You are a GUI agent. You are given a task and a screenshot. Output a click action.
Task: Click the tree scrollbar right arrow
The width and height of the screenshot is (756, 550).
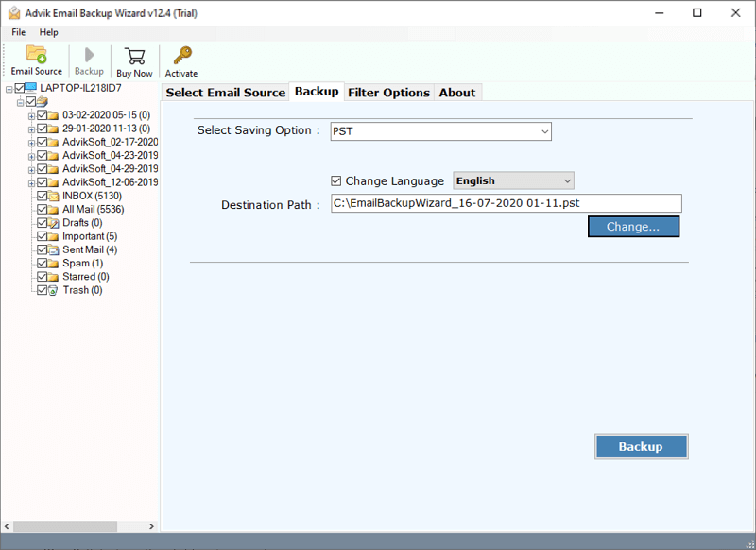click(151, 526)
